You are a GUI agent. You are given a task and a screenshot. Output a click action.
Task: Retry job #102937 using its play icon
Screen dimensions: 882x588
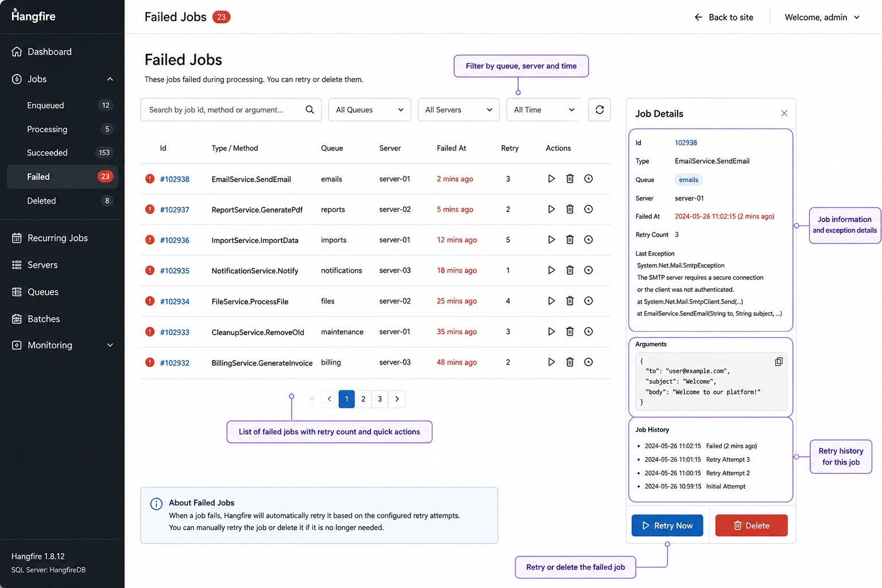point(551,209)
